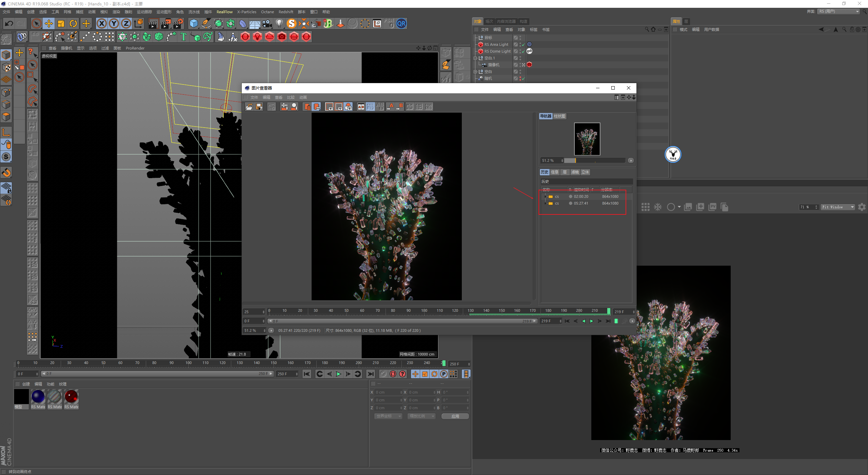Expand the 空白 null in Object Manager
This screenshot has width=868, height=475.
click(475, 72)
